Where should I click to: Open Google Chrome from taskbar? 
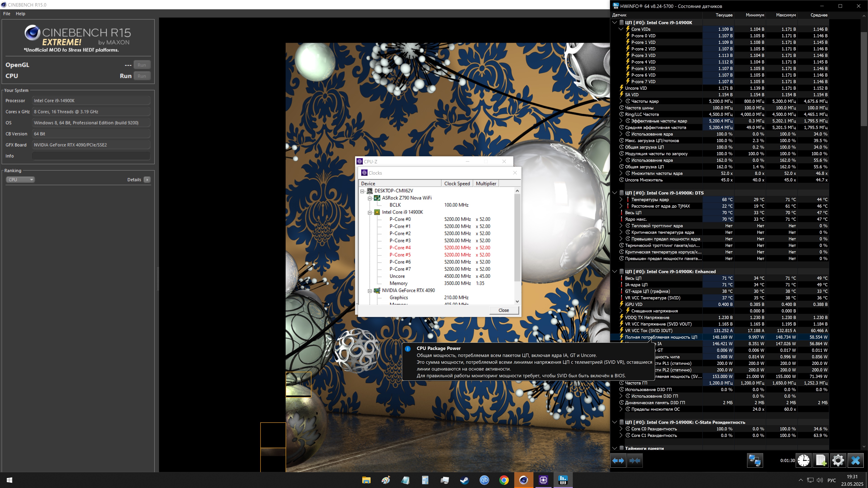point(504,480)
